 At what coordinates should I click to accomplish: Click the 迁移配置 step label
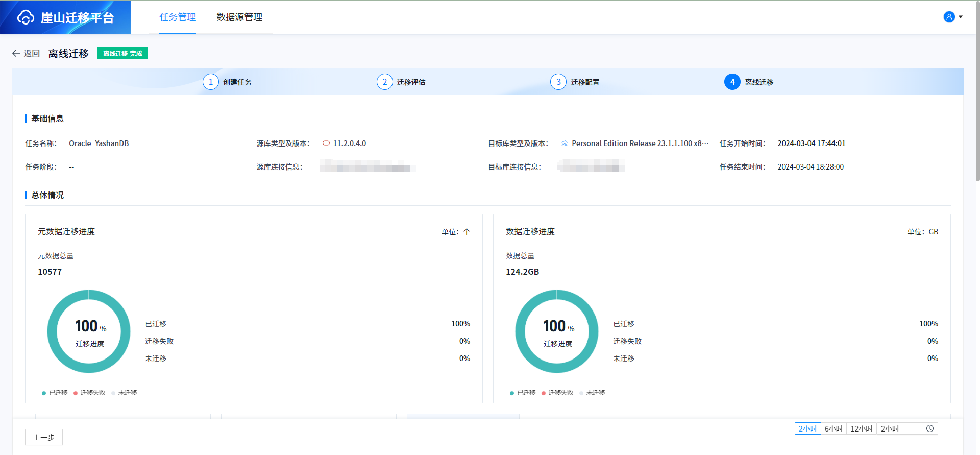tap(585, 82)
